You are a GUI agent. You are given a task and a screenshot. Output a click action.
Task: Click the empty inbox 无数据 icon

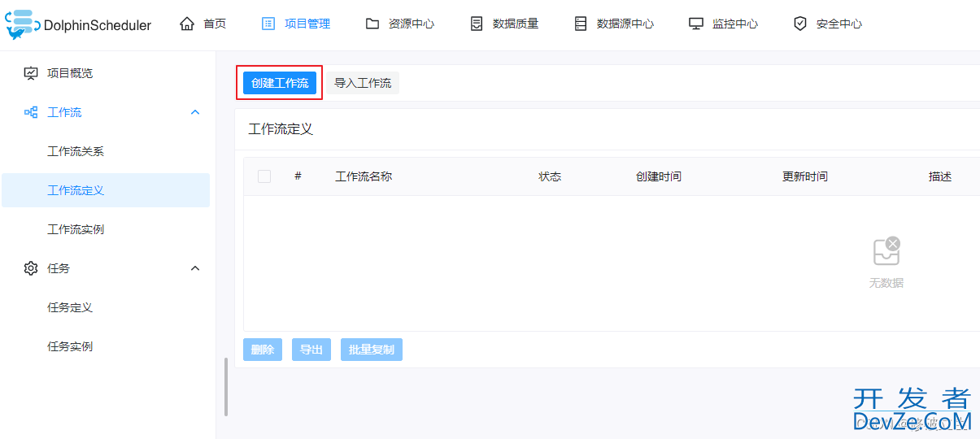pos(886,251)
